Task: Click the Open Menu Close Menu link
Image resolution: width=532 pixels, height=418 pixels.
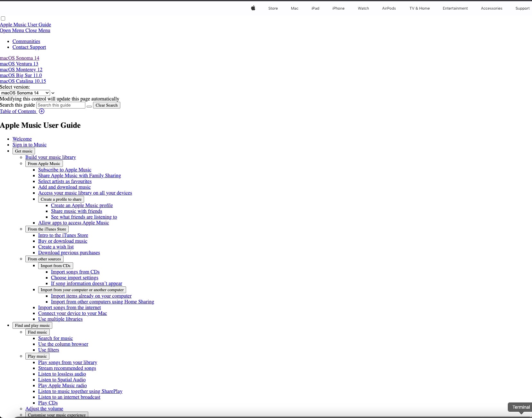Action: (25, 30)
